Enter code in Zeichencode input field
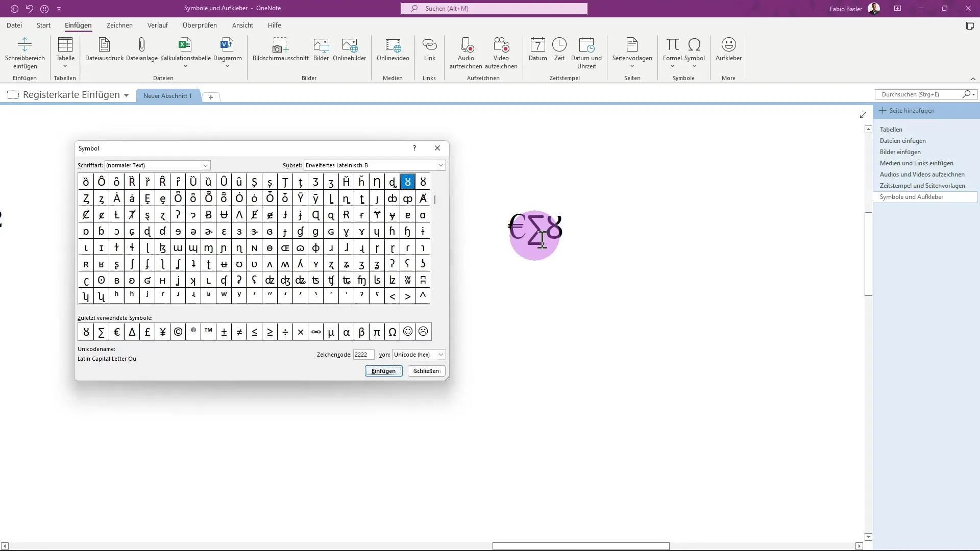The image size is (980, 551). 363,355
